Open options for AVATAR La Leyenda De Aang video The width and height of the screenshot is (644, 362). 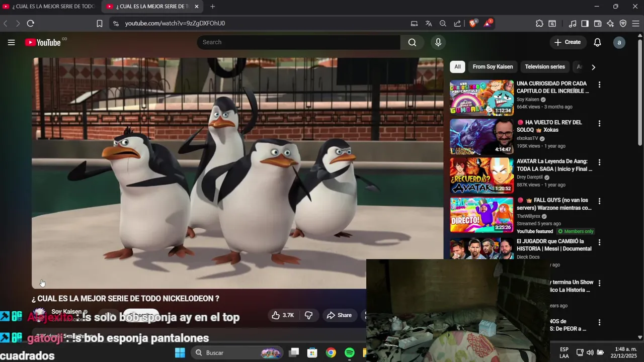click(599, 162)
